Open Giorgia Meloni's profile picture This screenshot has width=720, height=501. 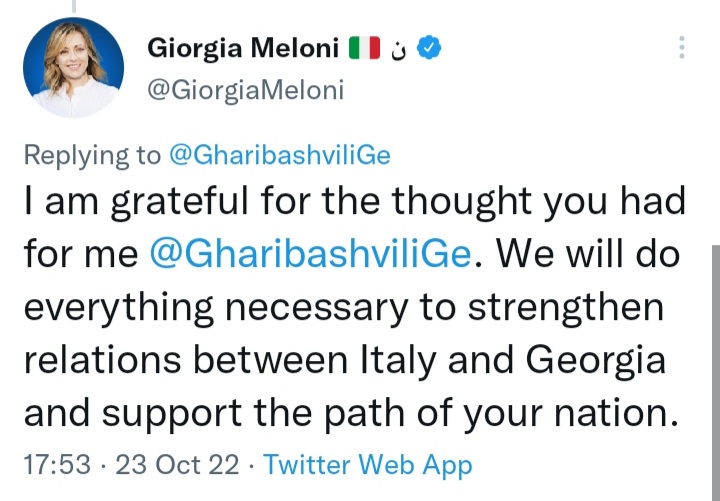73,68
